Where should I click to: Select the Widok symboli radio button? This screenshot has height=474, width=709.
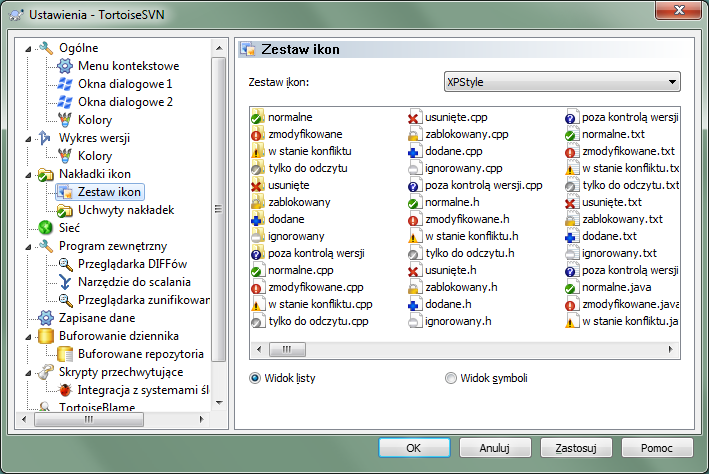451,378
